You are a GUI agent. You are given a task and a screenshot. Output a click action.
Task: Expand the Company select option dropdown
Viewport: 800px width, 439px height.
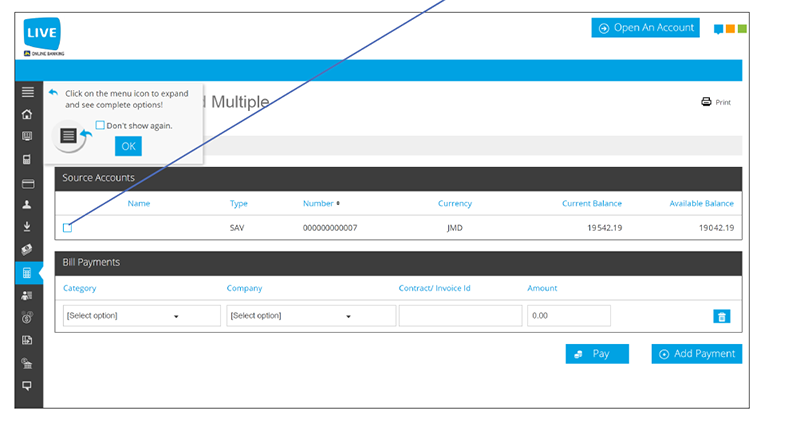(311, 316)
